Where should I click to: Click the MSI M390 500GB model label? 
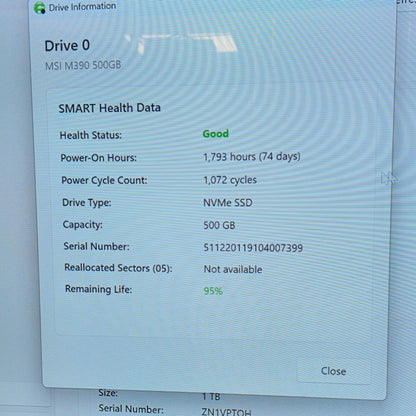tap(83, 65)
